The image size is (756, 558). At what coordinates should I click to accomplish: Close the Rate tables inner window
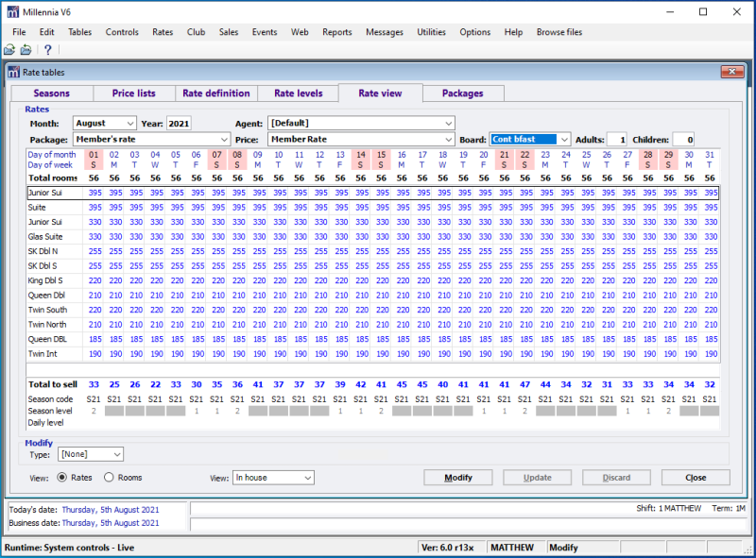point(731,72)
